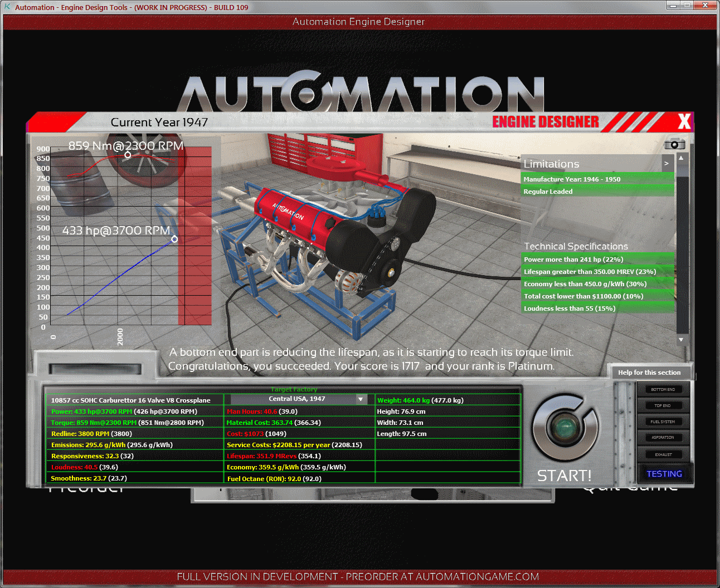Switch to the ASPIRATION tab

pyautogui.click(x=663, y=438)
